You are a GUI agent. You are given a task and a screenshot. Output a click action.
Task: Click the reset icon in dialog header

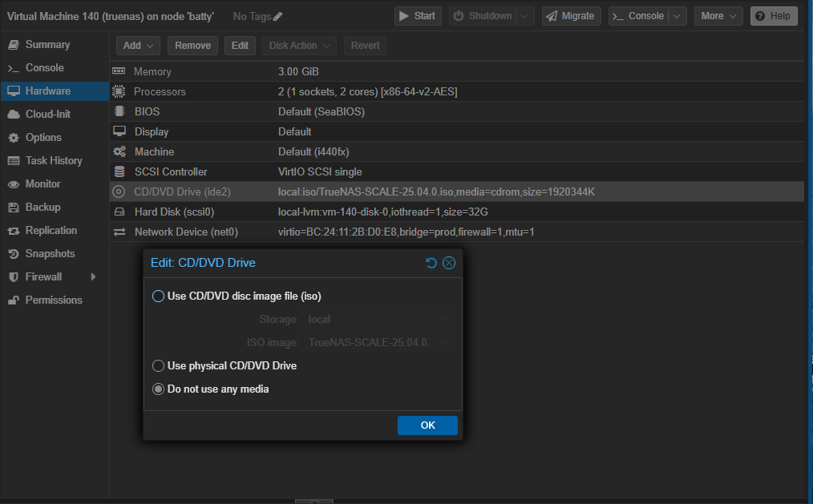(x=431, y=263)
